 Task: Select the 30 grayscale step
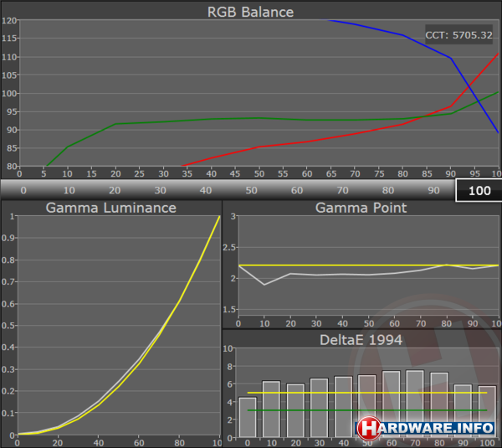(x=159, y=190)
